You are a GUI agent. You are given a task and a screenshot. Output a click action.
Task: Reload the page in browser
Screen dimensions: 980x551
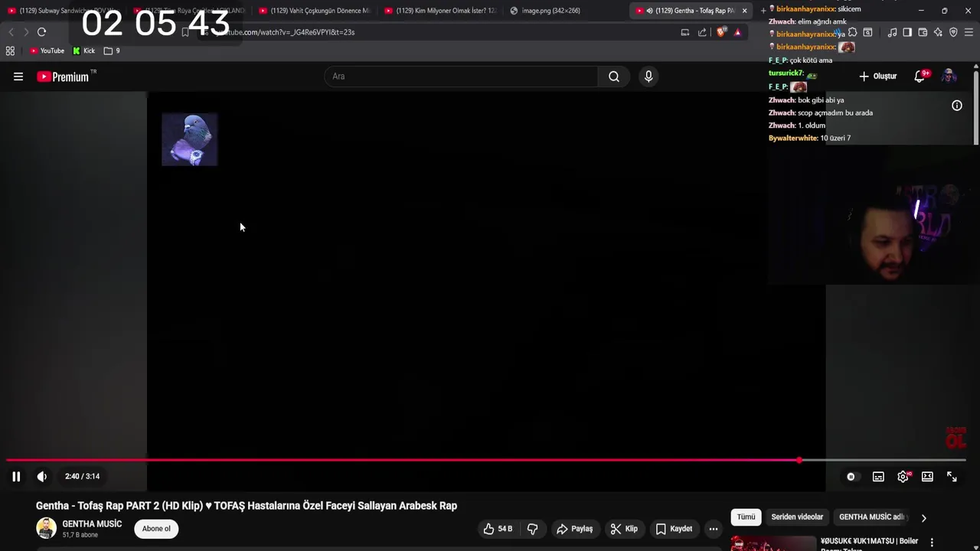click(x=41, y=32)
